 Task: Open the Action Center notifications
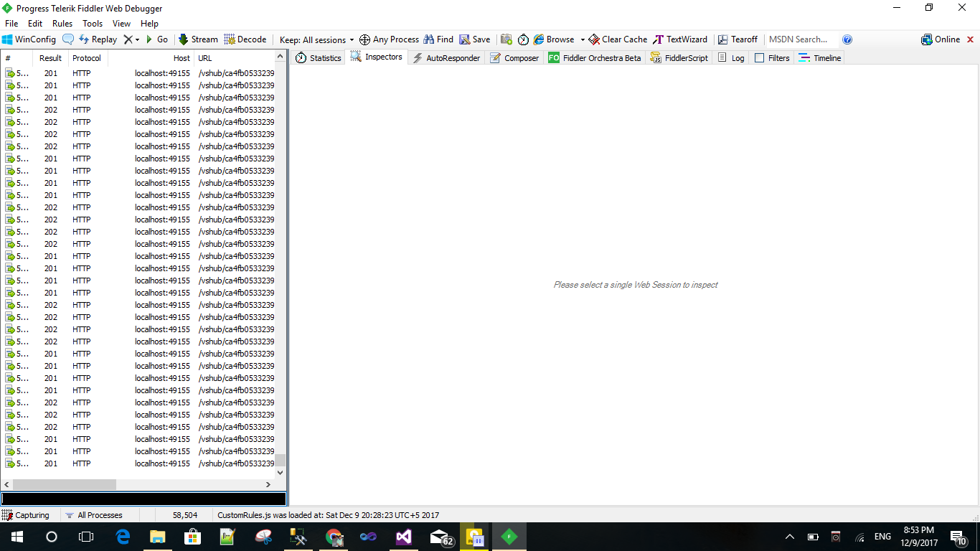(x=958, y=537)
